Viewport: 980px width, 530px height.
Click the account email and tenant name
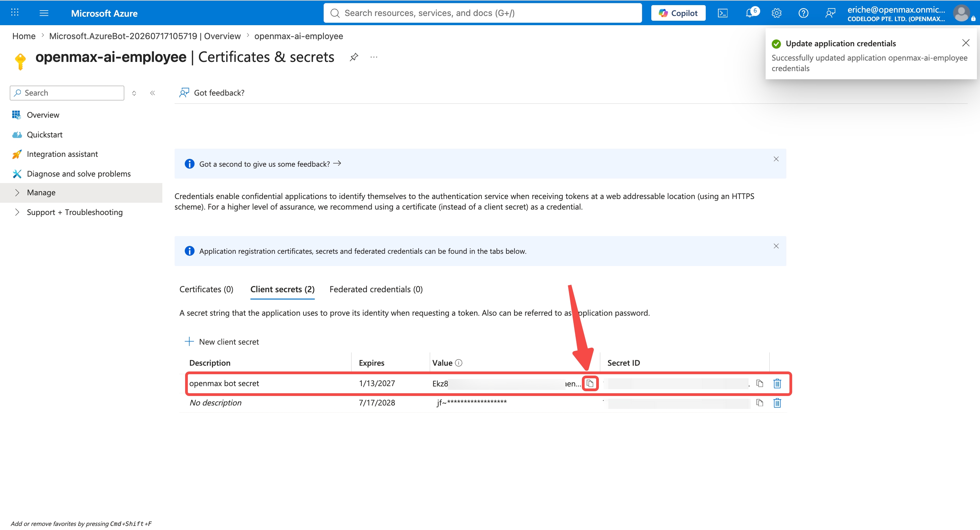pos(896,14)
